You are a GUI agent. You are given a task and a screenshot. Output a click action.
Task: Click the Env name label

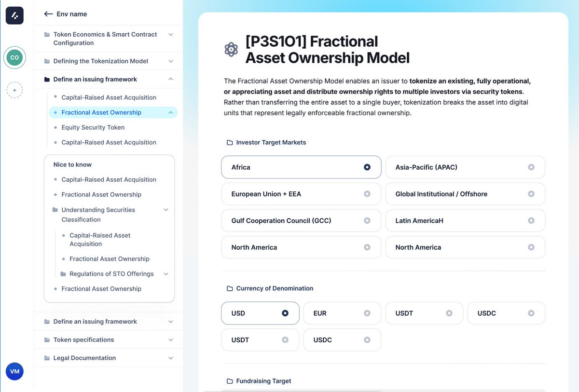71,14
